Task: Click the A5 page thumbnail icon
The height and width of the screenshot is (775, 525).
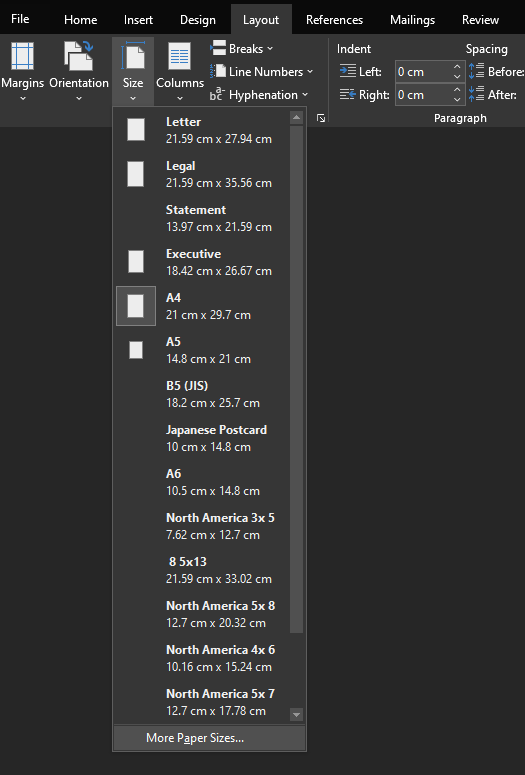Action: point(136,350)
